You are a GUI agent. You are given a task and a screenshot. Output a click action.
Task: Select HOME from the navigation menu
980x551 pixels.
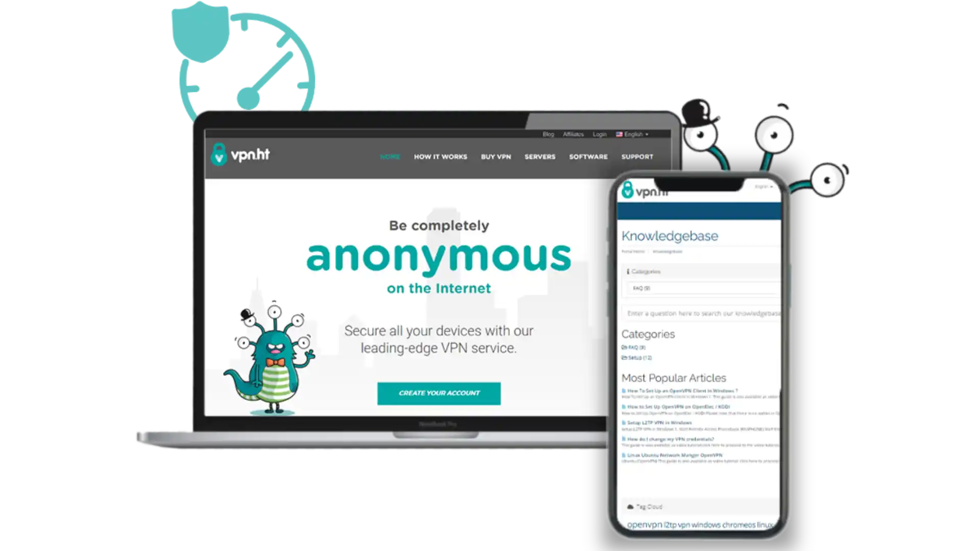coord(390,156)
